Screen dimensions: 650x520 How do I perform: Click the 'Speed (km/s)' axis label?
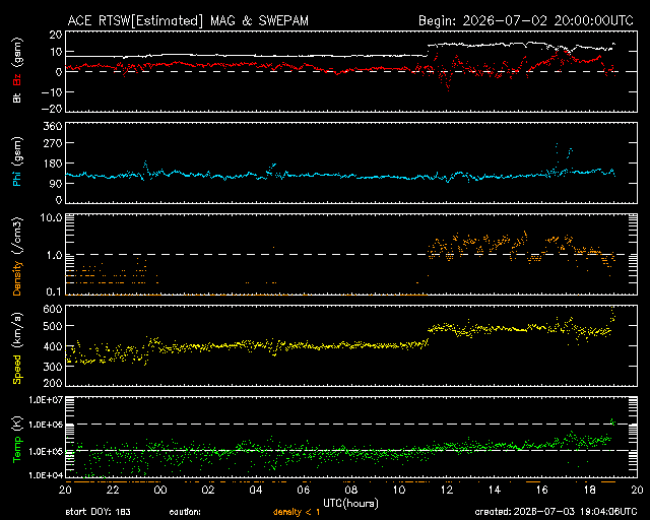(x=17, y=349)
